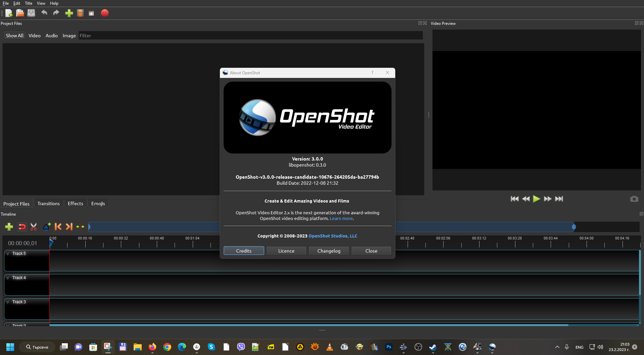Switch to the Effects tab
Viewport: 644px width, 355px height.
click(75, 203)
